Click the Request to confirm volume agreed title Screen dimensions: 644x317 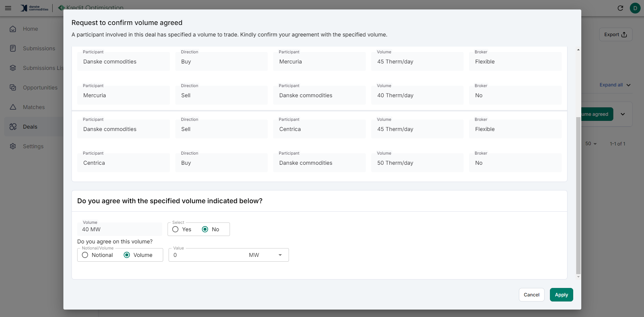click(127, 23)
